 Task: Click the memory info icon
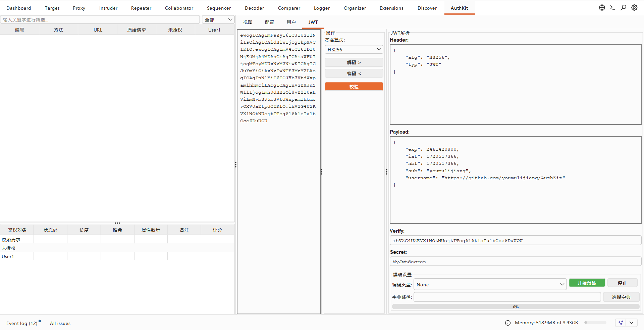[x=508, y=323]
